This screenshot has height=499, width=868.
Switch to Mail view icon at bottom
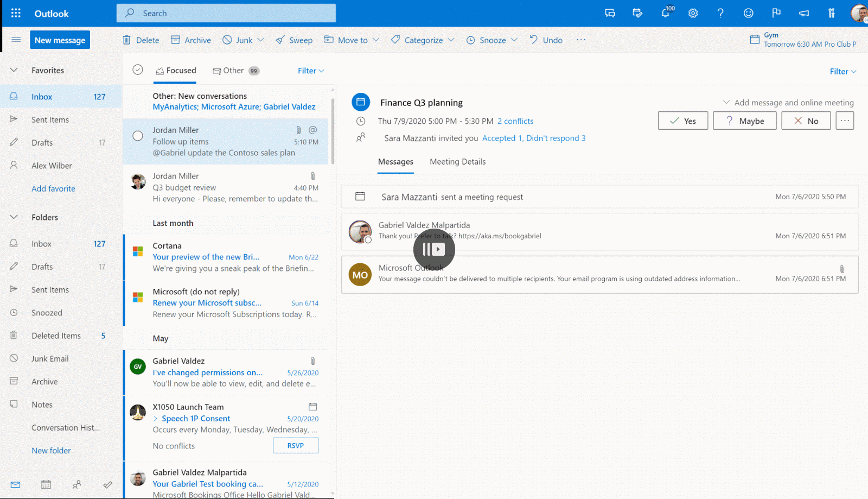click(x=15, y=484)
